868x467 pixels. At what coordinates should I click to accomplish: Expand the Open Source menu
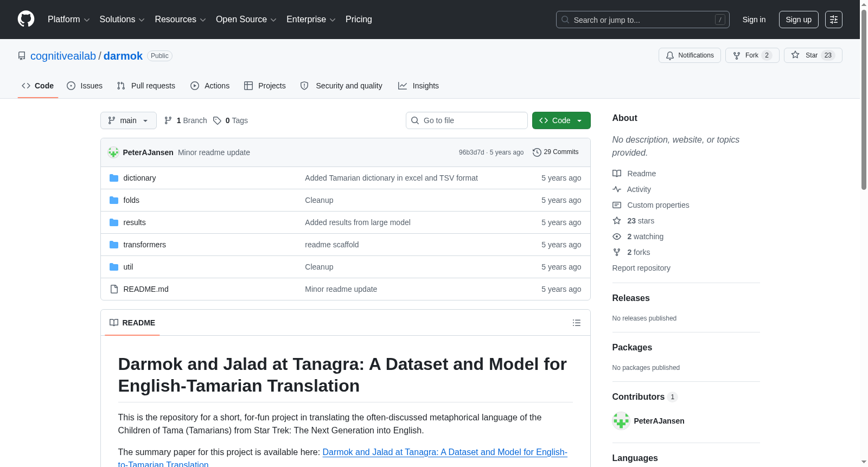(246, 20)
